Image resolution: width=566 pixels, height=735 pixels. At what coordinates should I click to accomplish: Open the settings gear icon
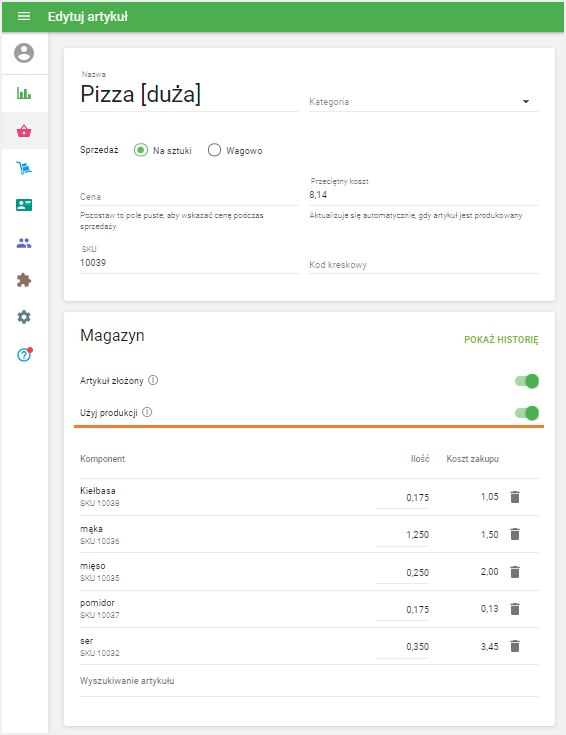coord(24,317)
